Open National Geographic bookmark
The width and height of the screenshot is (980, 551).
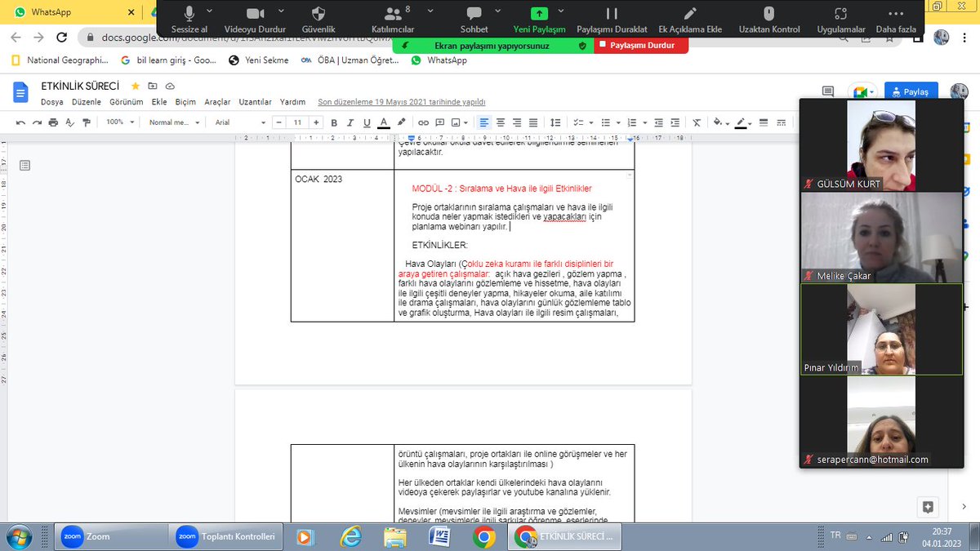(x=60, y=60)
